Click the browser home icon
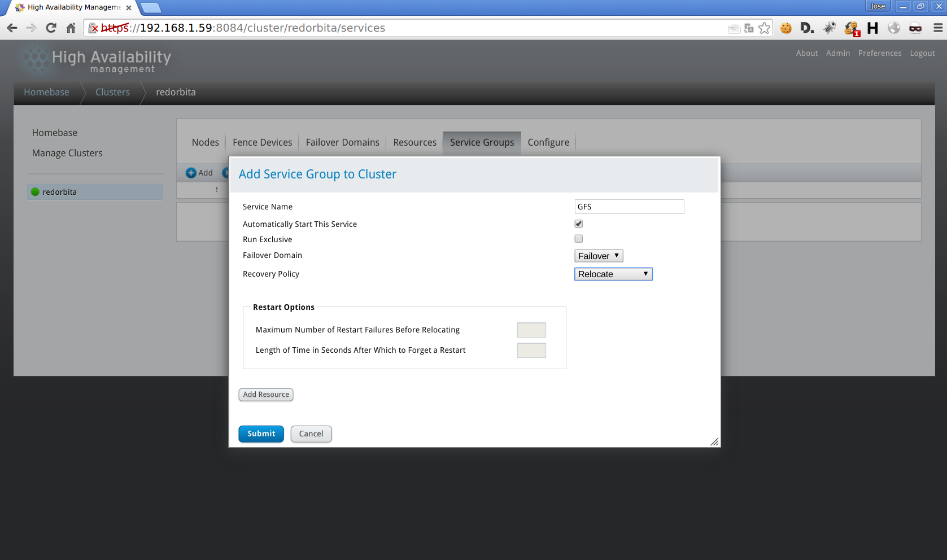This screenshot has height=560, width=947. (71, 28)
